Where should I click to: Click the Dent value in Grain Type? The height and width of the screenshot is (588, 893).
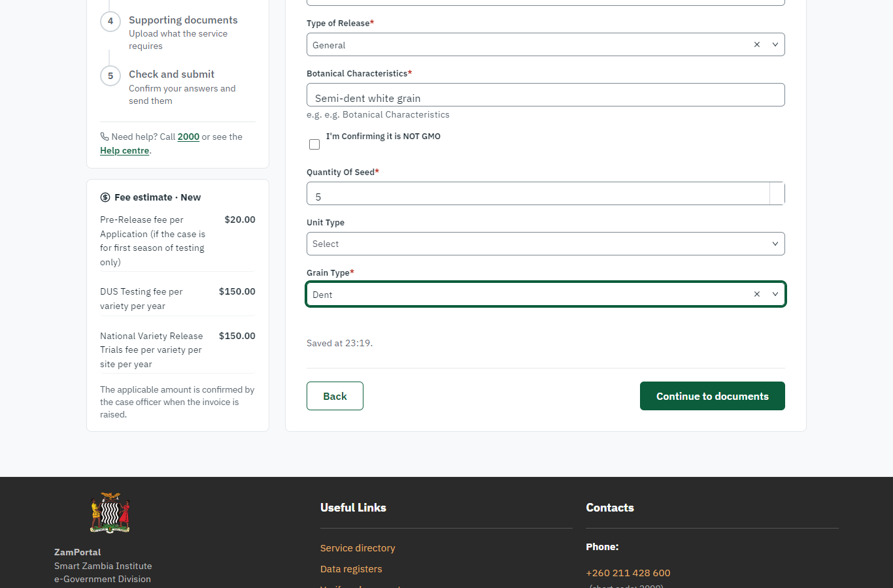(x=322, y=295)
